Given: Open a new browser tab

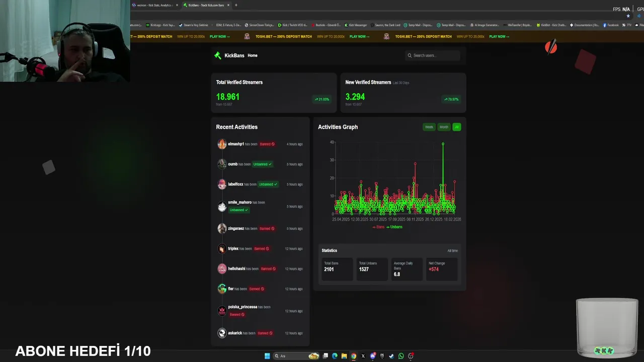Looking at the screenshot, I should pyautogui.click(x=236, y=5).
